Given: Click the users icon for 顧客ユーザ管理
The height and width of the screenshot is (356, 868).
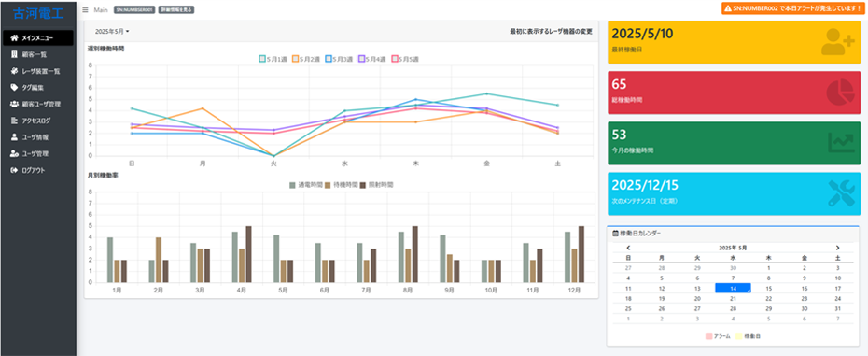Looking at the screenshot, I should point(15,104).
